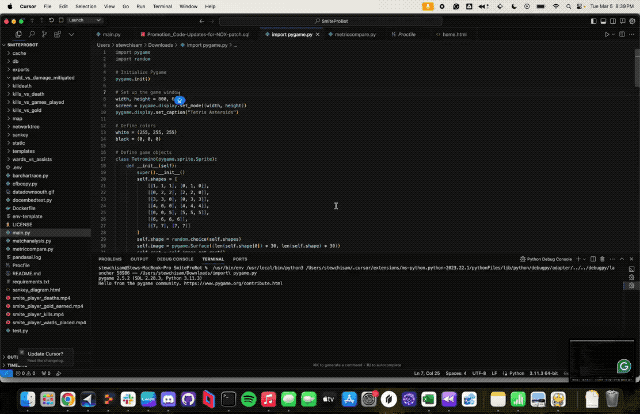Toggle the secondary sidebar layout

[613, 21]
